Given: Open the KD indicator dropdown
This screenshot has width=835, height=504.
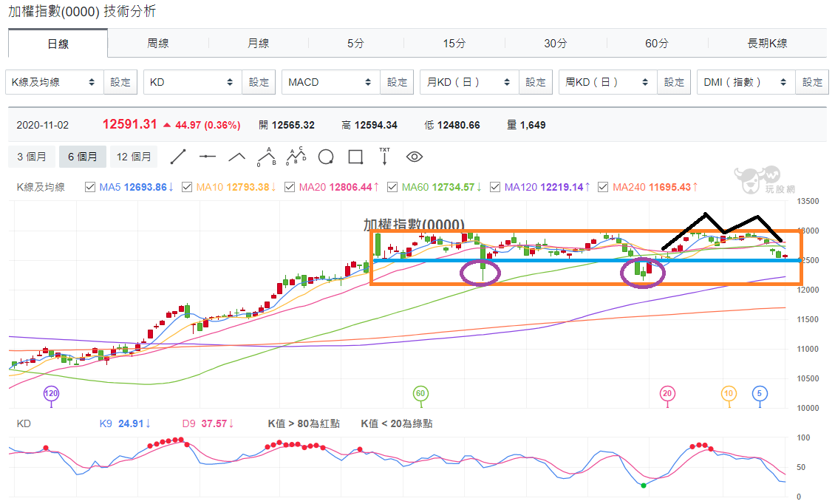Looking at the screenshot, I should (x=193, y=82).
